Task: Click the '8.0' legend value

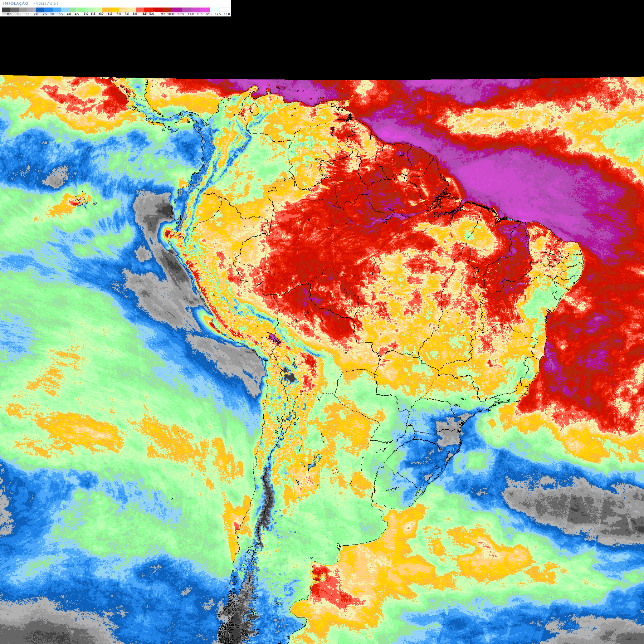Action: (x=135, y=14)
